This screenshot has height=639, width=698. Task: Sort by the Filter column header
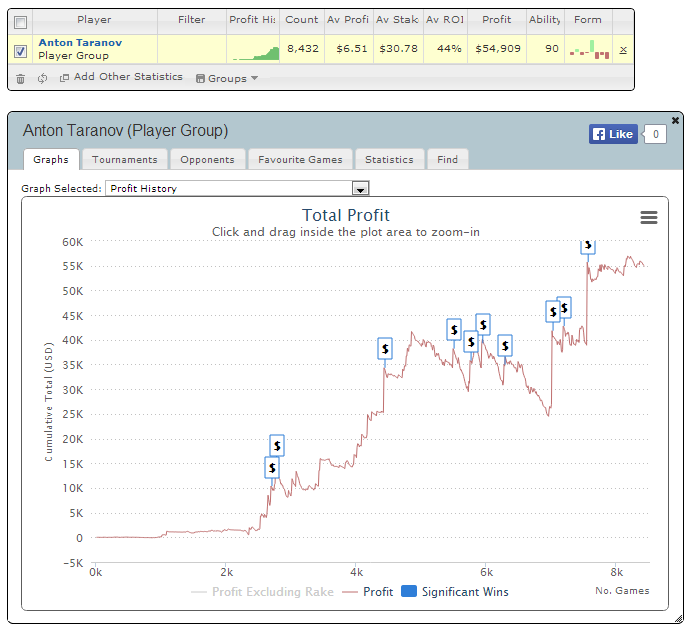[192, 20]
